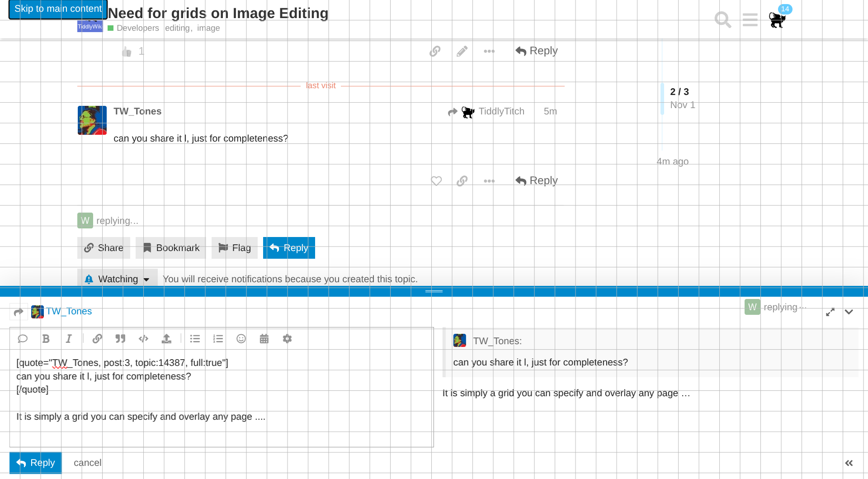Toggle the composer fullscreen mode
Screen dimensions: 868x479
pyautogui.click(x=830, y=312)
